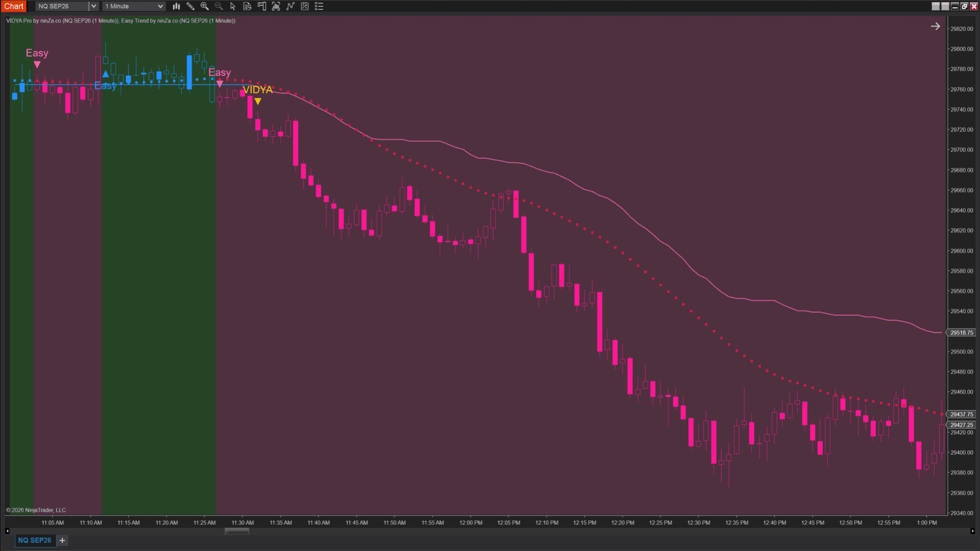
Task: Select the Cursor pointer tool
Action: 233,6
